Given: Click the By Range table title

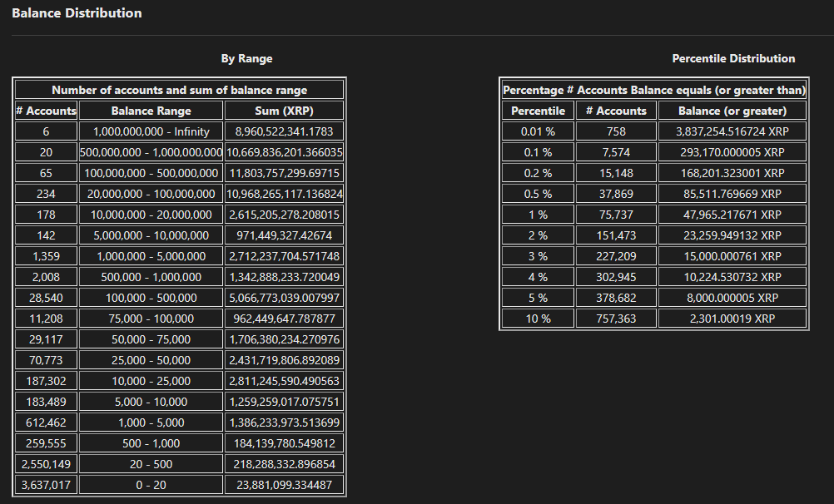Looking at the screenshot, I should point(246,58).
